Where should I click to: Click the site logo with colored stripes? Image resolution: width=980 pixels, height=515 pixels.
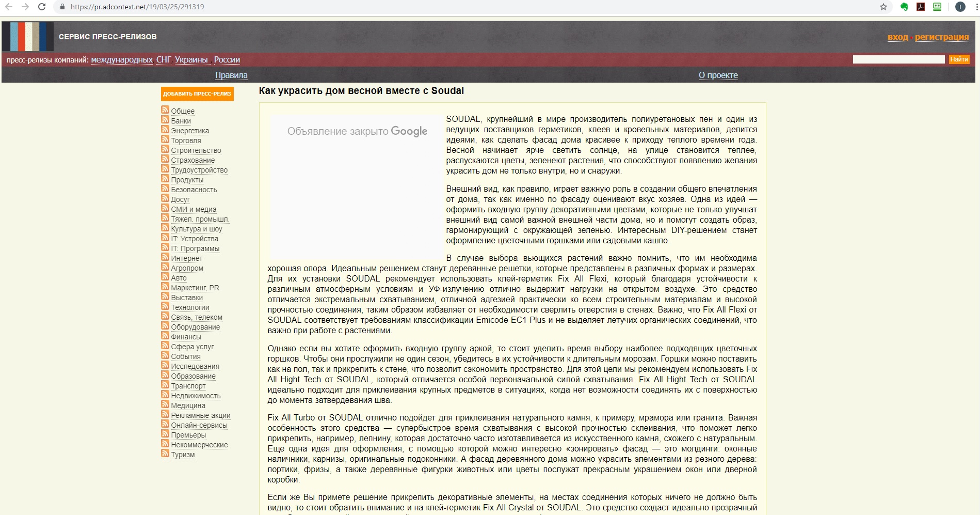pos(28,36)
